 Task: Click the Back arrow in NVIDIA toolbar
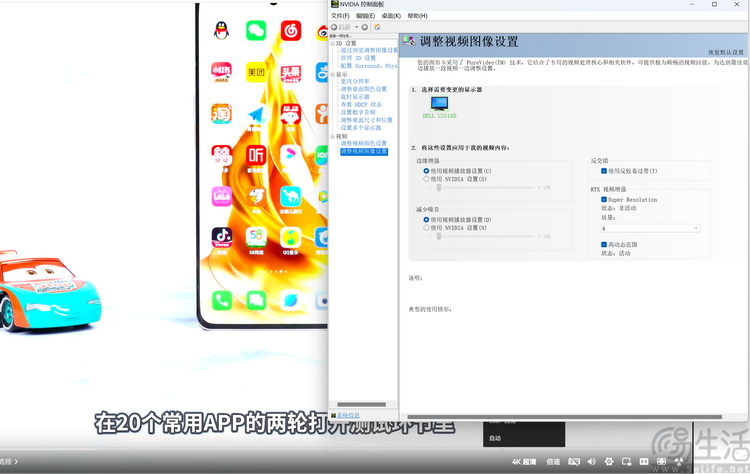click(x=334, y=27)
